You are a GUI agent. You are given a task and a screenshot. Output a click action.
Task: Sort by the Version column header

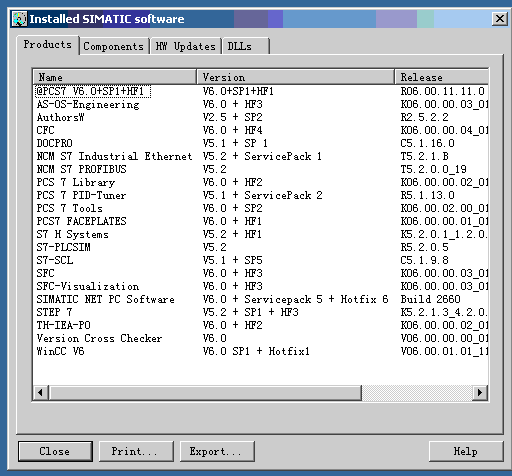[296, 77]
